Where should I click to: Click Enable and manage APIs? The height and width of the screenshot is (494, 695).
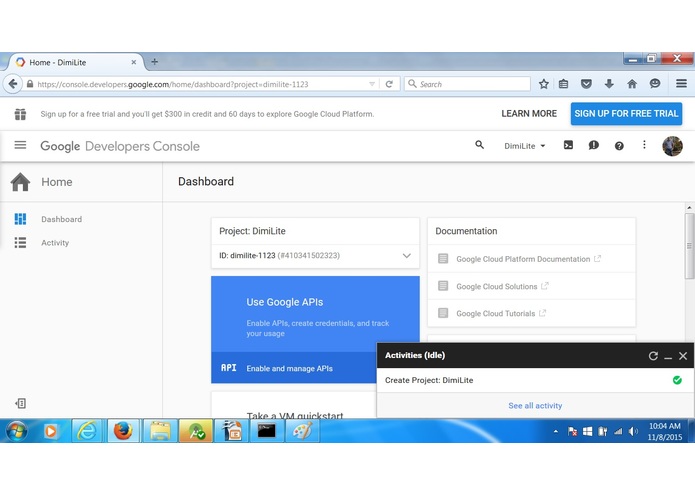point(289,368)
